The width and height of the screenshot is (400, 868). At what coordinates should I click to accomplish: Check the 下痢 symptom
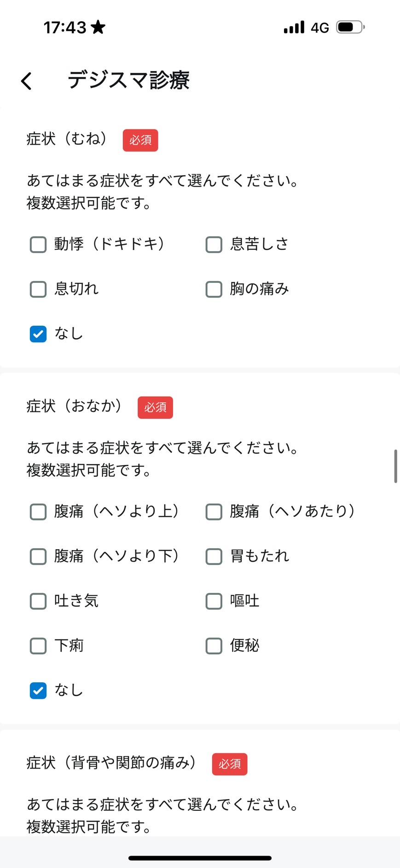tap(38, 646)
